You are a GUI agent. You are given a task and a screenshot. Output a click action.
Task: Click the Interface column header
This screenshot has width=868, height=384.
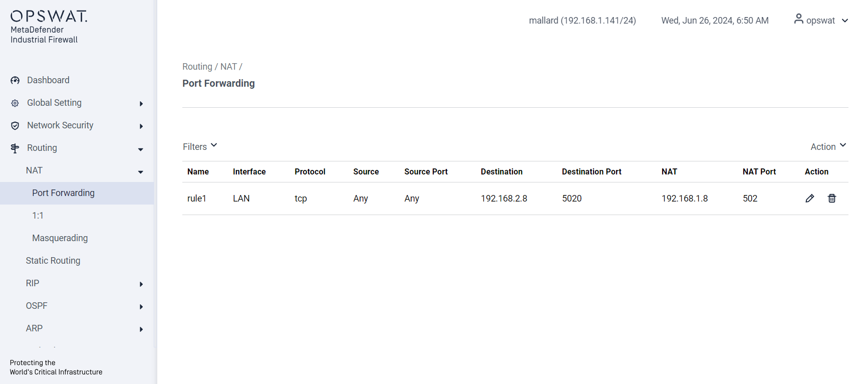coord(249,171)
